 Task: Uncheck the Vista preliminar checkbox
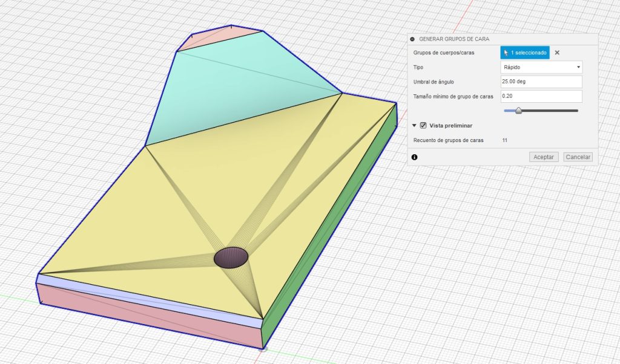tap(423, 126)
